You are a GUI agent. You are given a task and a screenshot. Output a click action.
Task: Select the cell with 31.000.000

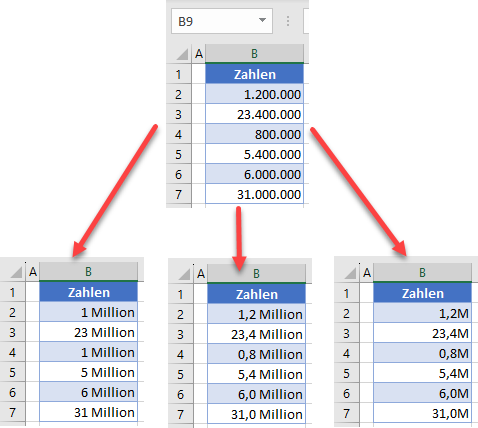(x=254, y=194)
